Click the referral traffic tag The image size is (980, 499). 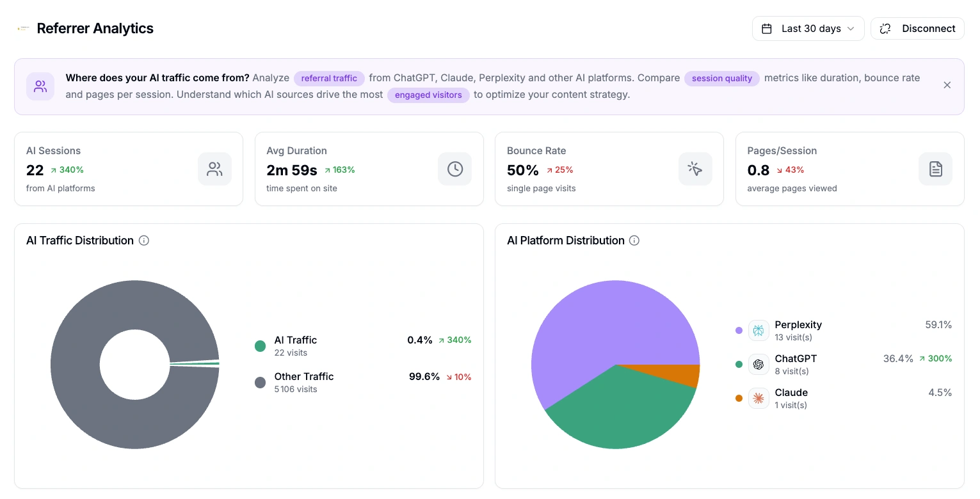pos(329,78)
